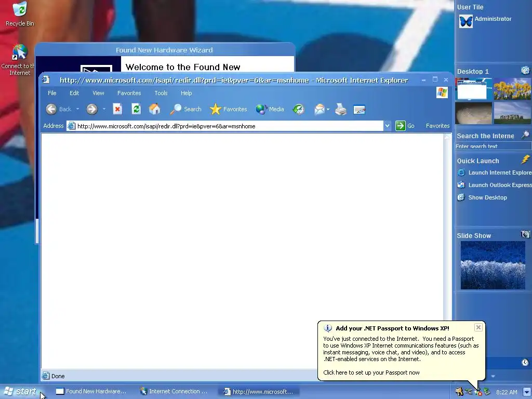The width and height of the screenshot is (532, 399).
Task: Click the Found New Hardware Wizard title bar
Action: pos(165,50)
